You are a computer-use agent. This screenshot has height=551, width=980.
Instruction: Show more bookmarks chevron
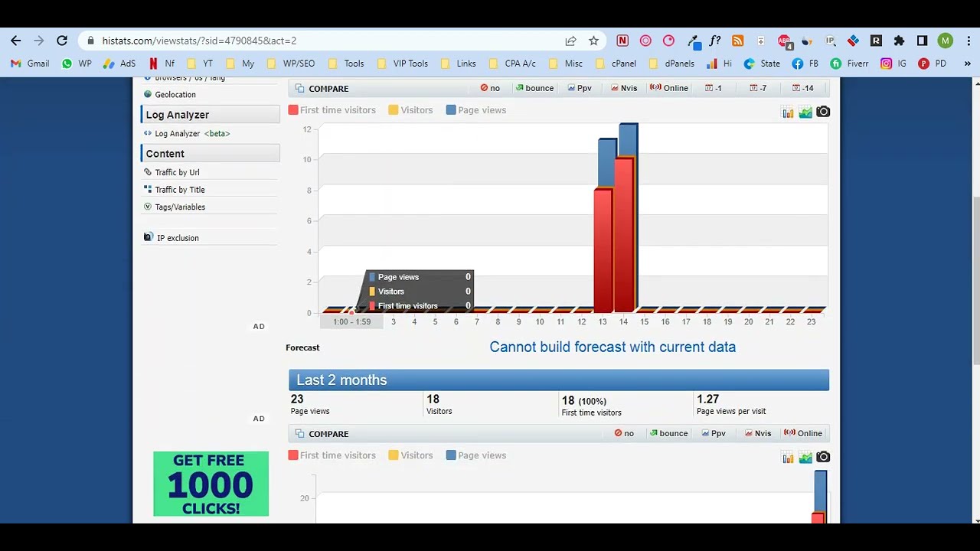[967, 64]
